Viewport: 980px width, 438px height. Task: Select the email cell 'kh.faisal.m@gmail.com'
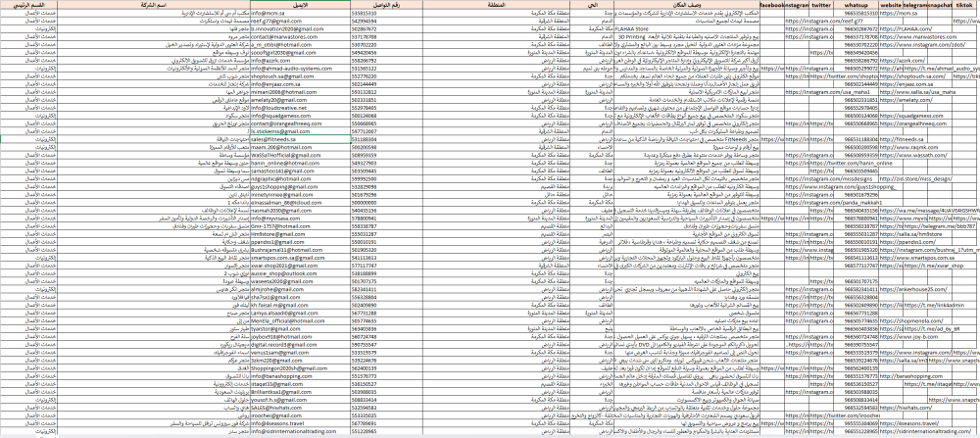pyautogui.click(x=300, y=306)
